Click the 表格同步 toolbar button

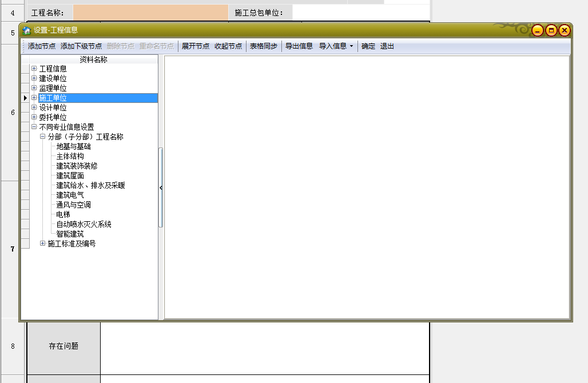(264, 46)
